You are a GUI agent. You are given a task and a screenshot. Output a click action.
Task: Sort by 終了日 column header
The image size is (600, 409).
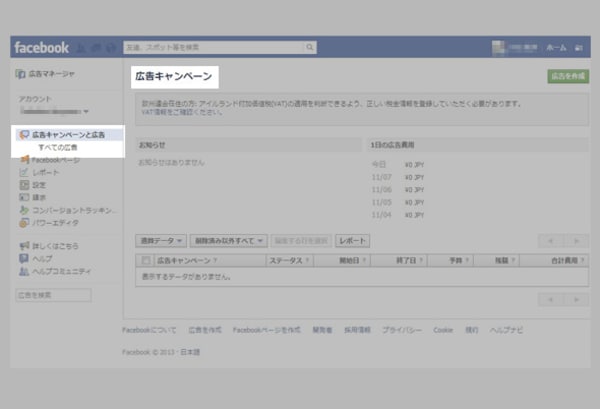406,261
